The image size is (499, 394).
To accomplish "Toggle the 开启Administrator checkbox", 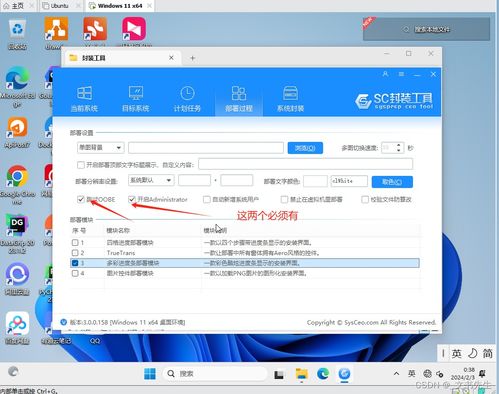I will (132, 199).
